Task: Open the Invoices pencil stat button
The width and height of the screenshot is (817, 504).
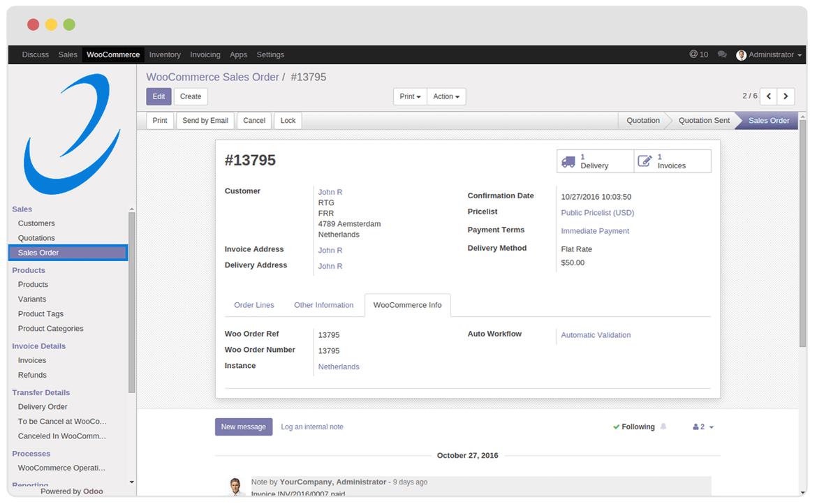Action: click(672, 161)
